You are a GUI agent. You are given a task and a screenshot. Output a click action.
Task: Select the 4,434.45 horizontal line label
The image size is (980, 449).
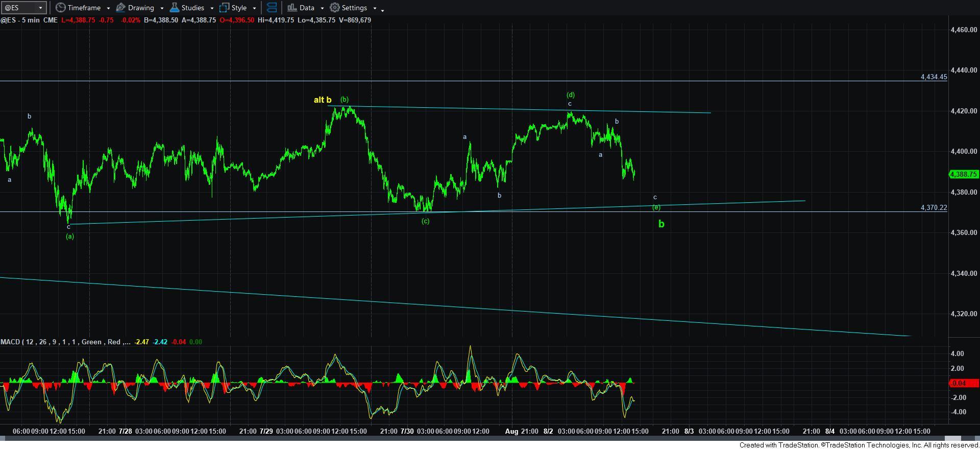pyautogui.click(x=934, y=77)
